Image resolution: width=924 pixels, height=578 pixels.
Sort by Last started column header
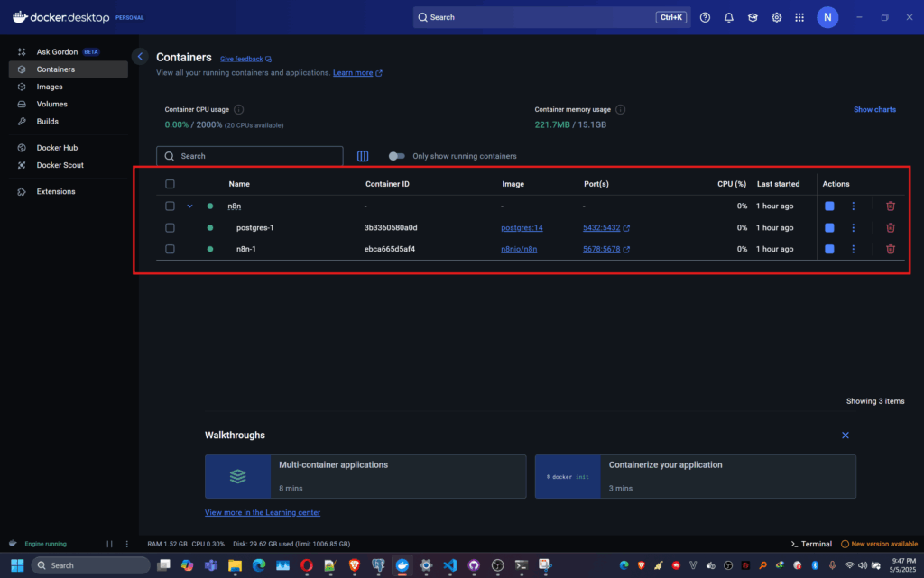779,184
